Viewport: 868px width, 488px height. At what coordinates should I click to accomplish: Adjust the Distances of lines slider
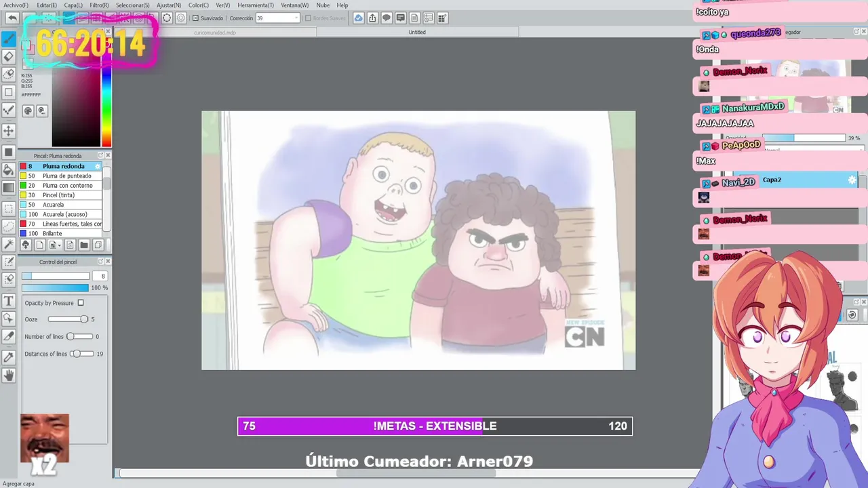pos(82,354)
